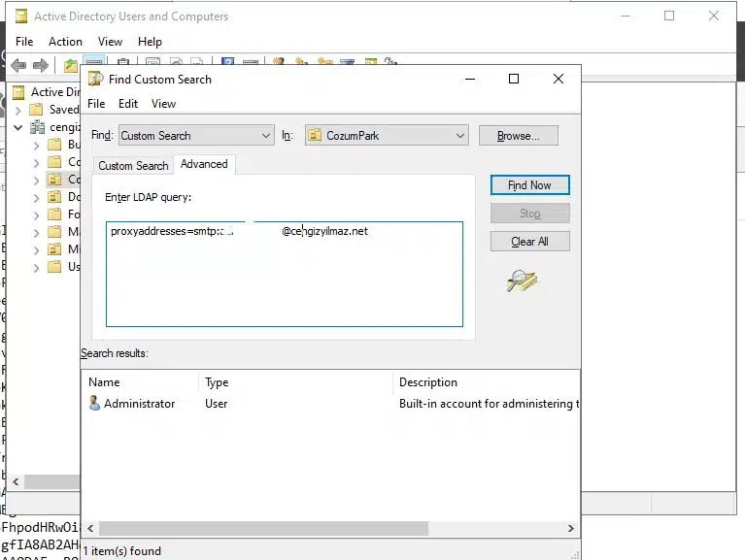
Task: Switch to the Custom Search tab
Action: tap(133, 166)
